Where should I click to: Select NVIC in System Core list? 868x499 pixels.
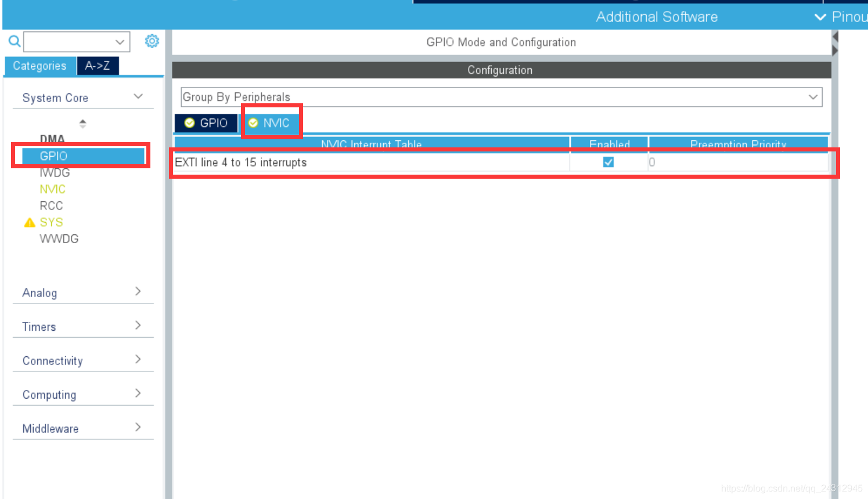tap(52, 189)
